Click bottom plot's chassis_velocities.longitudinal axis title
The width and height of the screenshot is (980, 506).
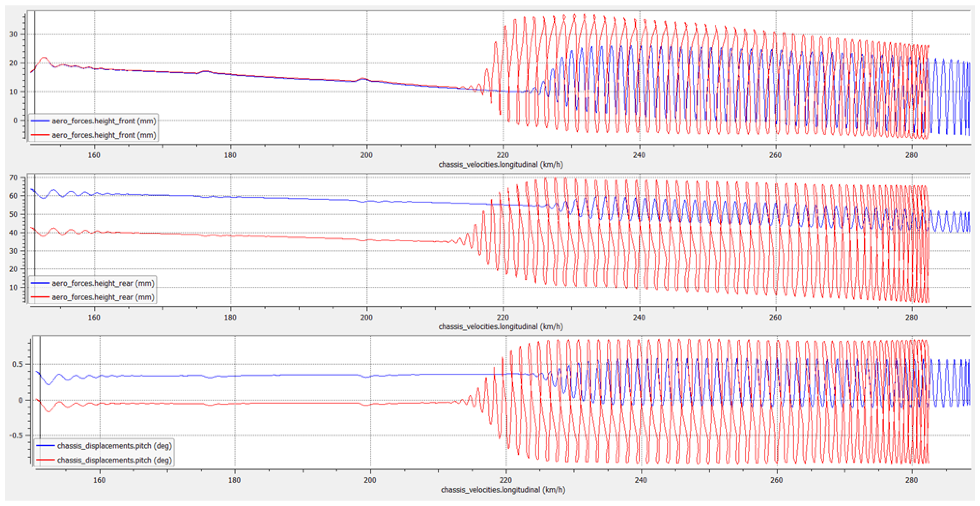point(503,490)
